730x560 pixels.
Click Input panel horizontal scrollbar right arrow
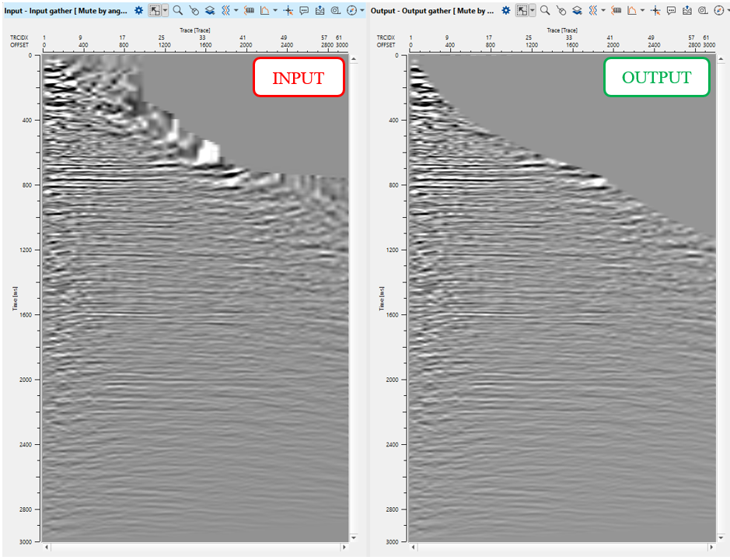pos(344,548)
